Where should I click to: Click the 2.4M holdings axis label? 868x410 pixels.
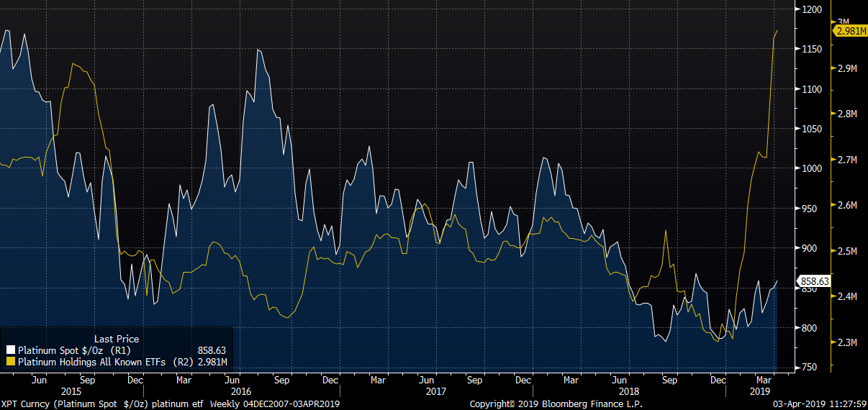[x=849, y=296]
